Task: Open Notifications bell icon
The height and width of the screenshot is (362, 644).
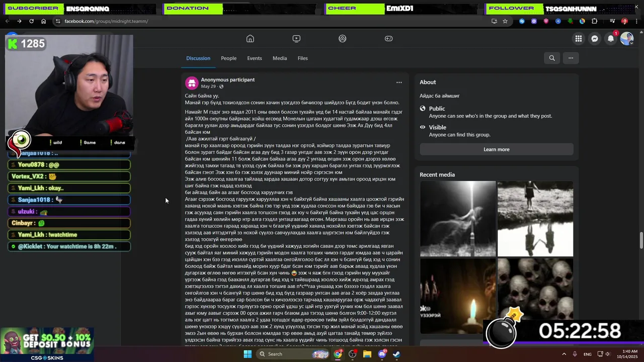Action: (x=611, y=39)
